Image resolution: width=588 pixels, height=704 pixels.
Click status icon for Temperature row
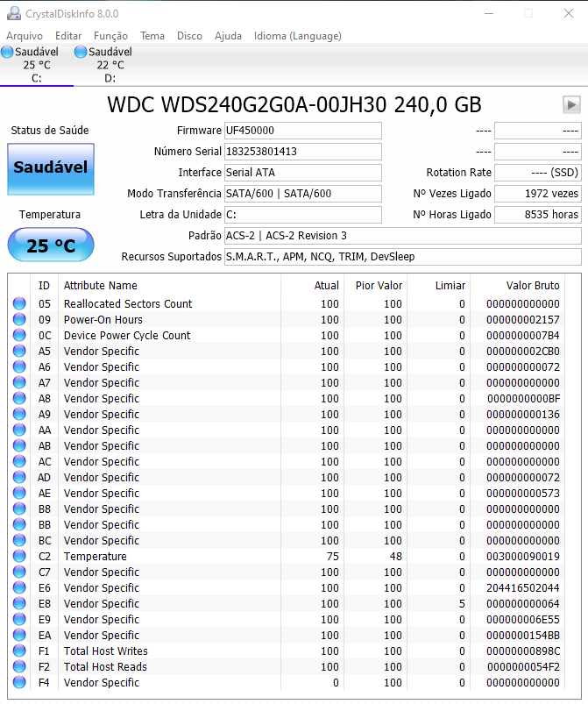pyautogui.click(x=19, y=556)
